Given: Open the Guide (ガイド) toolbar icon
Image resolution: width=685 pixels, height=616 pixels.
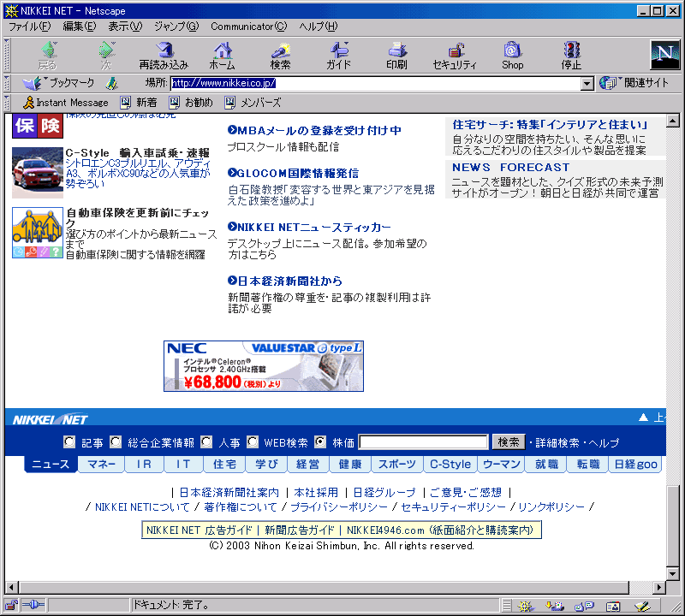Looking at the screenshot, I should point(338,56).
